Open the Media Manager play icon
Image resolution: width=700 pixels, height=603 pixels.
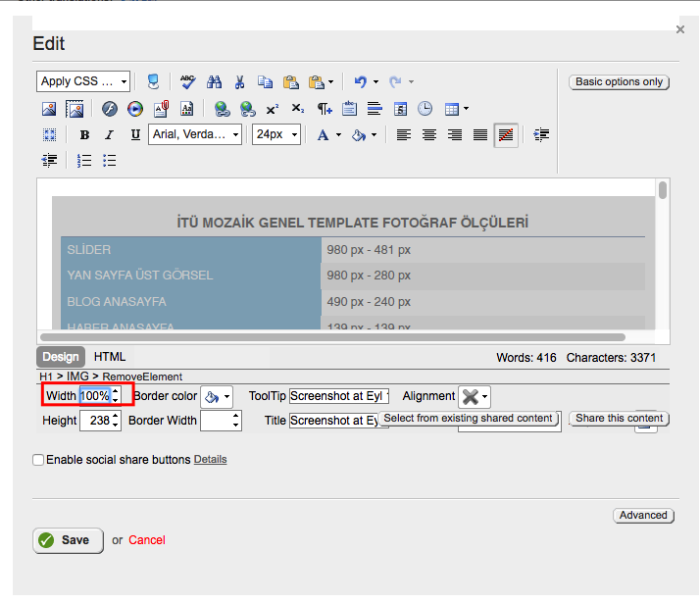point(135,109)
